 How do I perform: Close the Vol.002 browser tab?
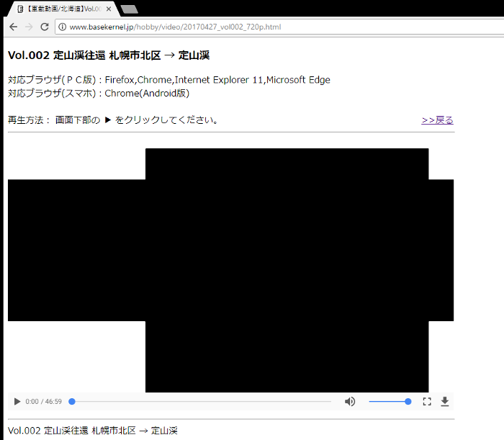point(109,9)
